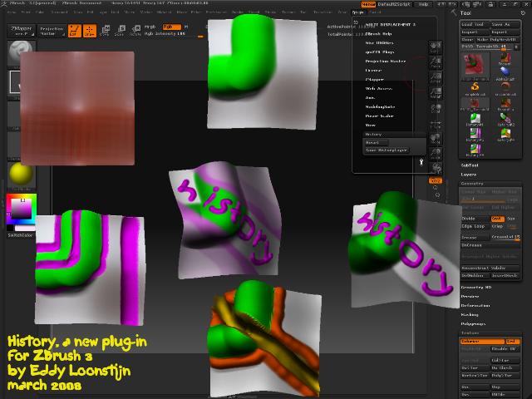The image size is (532, 399).
Task: Toggle the orange Colorize button
Action: point(482,342)
